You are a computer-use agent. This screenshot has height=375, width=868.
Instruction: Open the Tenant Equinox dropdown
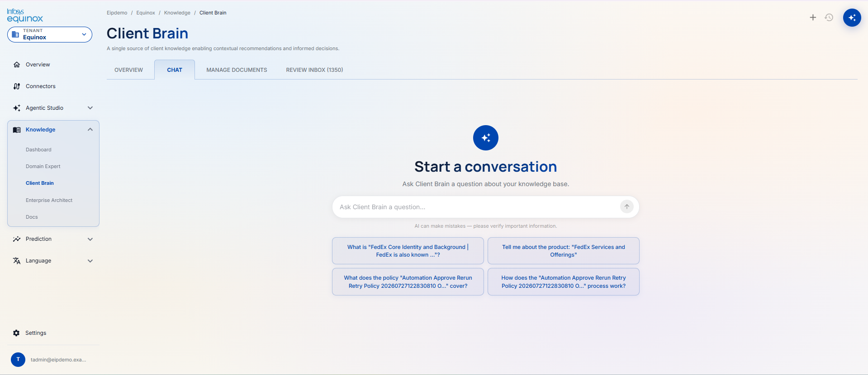(x=50, y=34)
